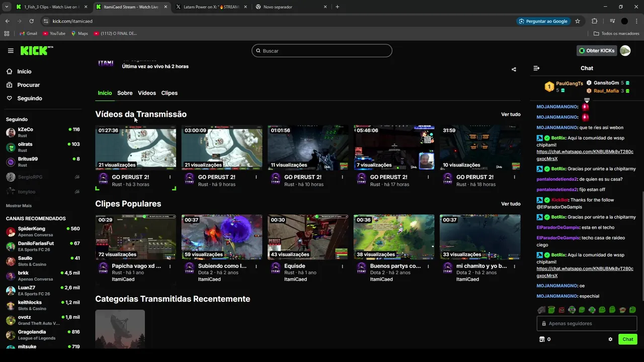Insert the first gray emote in chat

click(x=541, y=310)
